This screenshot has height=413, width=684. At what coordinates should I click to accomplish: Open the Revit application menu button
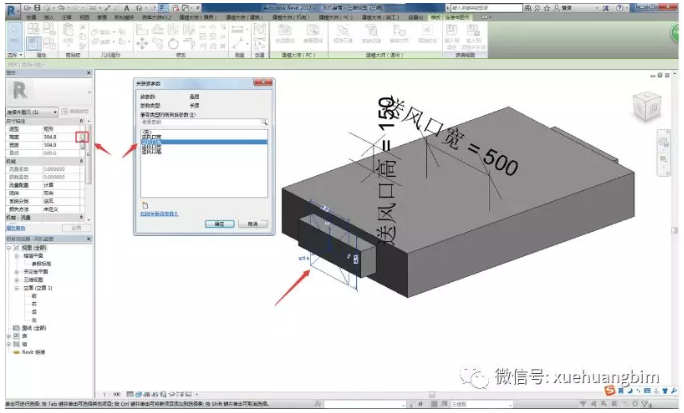(14, 10)
